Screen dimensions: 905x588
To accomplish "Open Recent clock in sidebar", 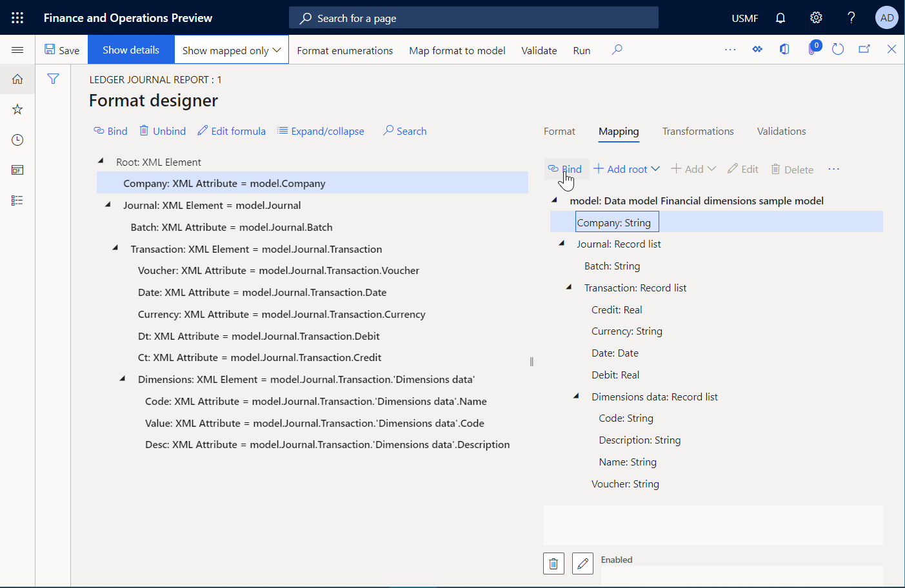I will [17, 140].
